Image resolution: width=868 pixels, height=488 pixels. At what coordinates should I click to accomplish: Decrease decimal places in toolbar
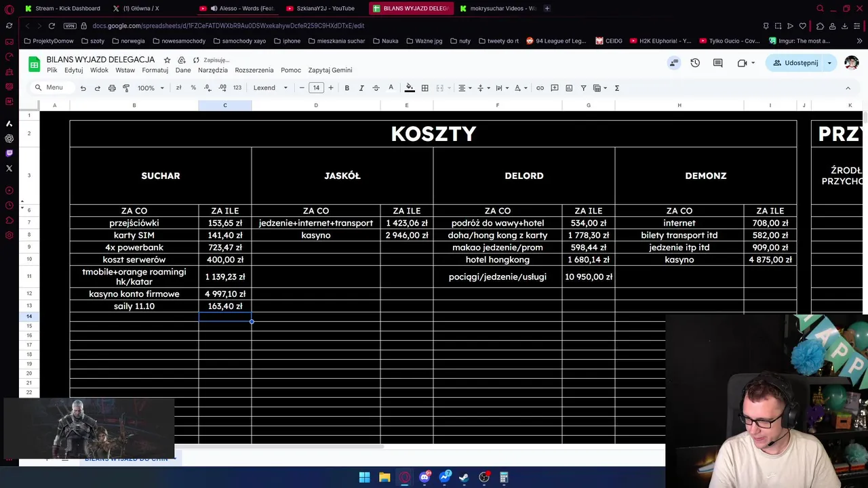(x=208, y=88)
